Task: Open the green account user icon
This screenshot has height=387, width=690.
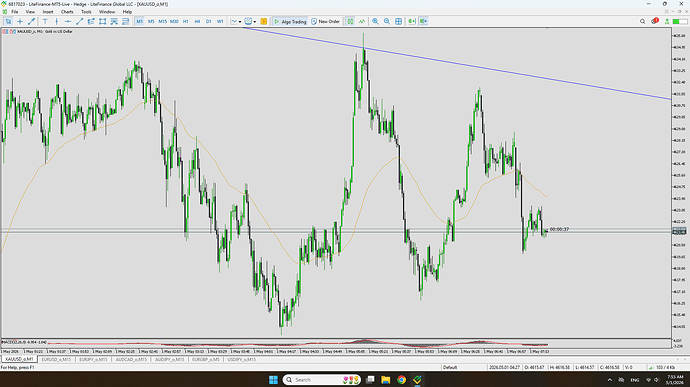Action: [x=667, y=21]
